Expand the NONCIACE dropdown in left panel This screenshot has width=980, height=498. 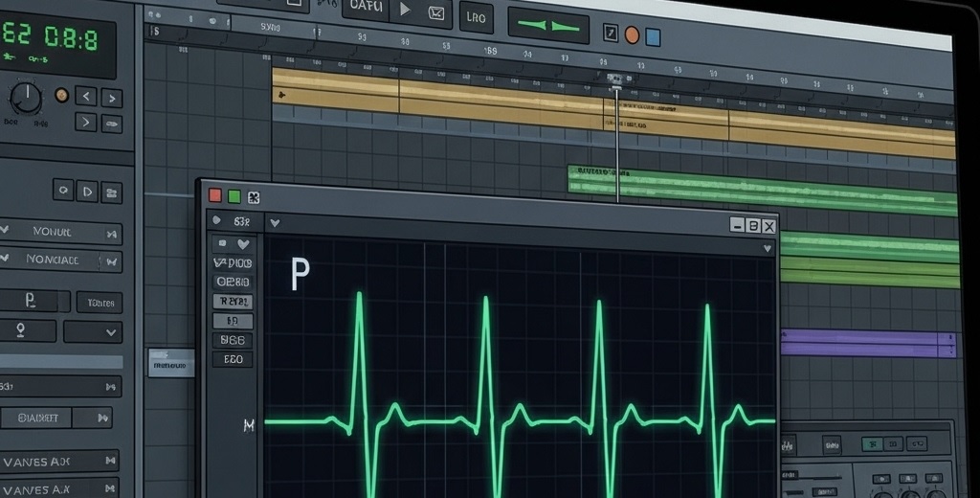tap(113, 260)
